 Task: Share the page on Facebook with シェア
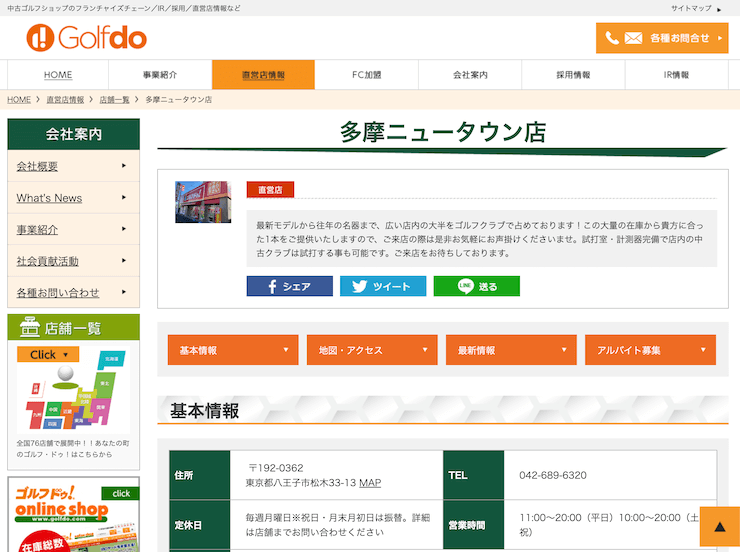coord(290,286)
